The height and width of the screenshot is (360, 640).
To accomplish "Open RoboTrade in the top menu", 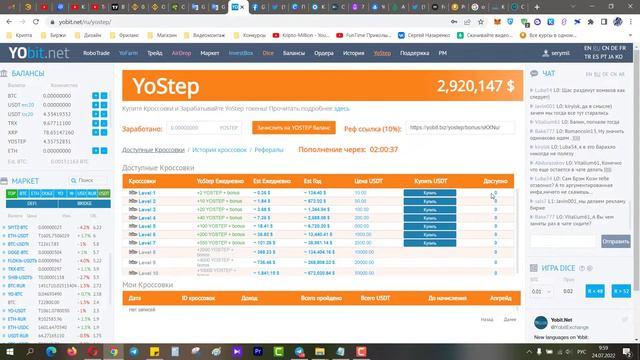I will (96, 53).
